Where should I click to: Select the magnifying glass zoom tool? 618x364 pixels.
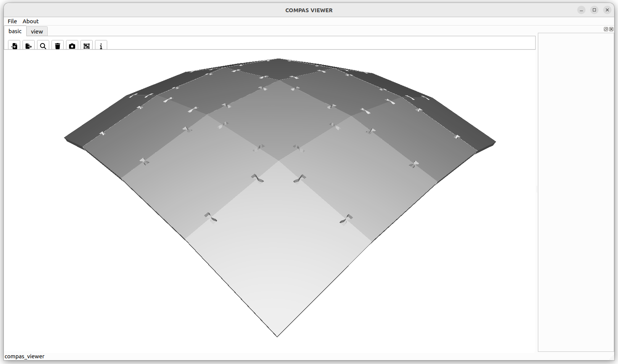(x=43, y=46)
